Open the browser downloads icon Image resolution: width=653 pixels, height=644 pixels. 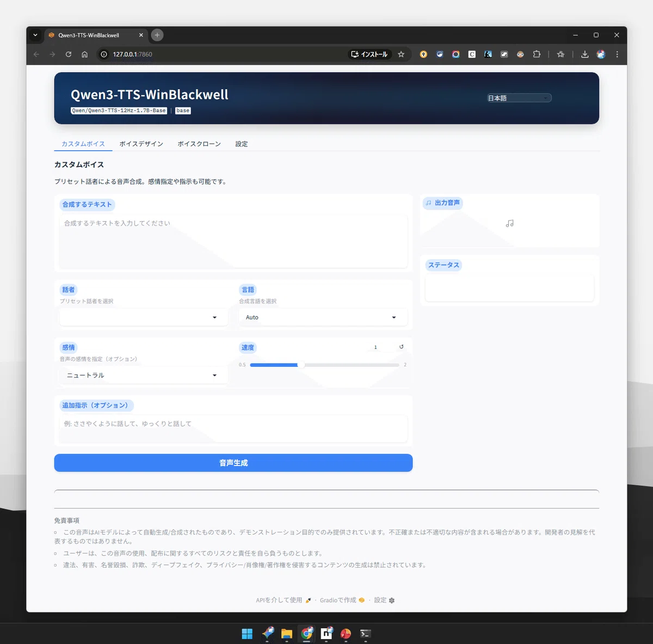(585, 54)
